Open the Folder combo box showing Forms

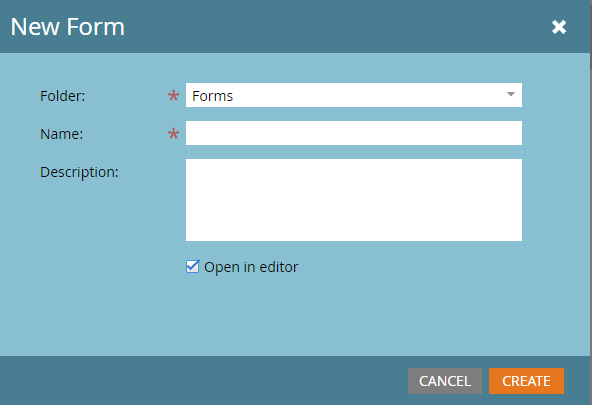pyautogui.click(x=354, y=95)
